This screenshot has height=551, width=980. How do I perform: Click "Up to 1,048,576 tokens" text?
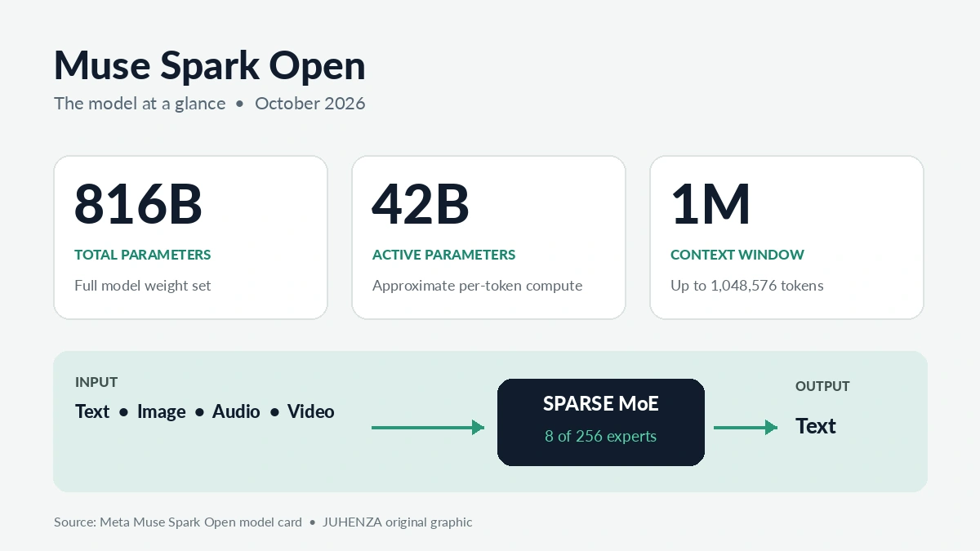pyautogui.click(x=746, y=286)
